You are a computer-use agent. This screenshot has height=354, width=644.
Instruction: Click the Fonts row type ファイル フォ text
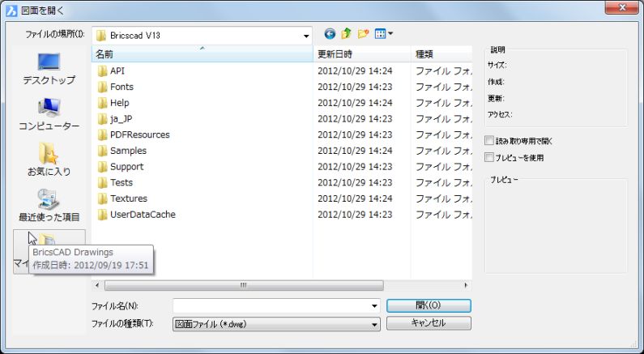click(x=444, y=87)
